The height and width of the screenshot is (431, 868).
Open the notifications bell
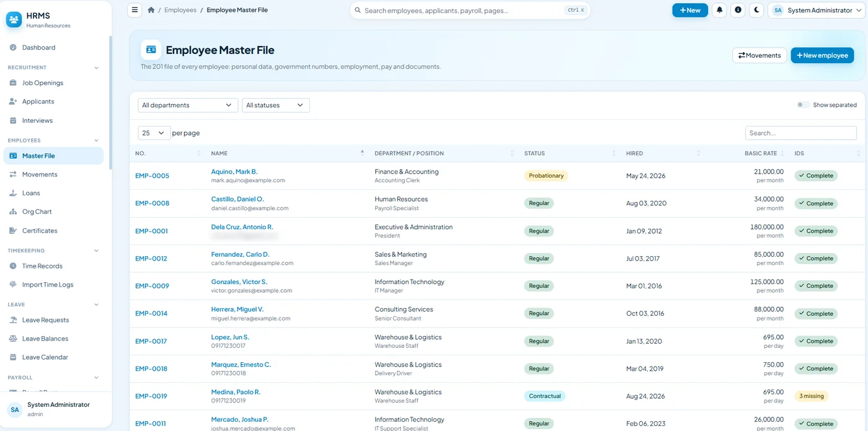(719, 10)
